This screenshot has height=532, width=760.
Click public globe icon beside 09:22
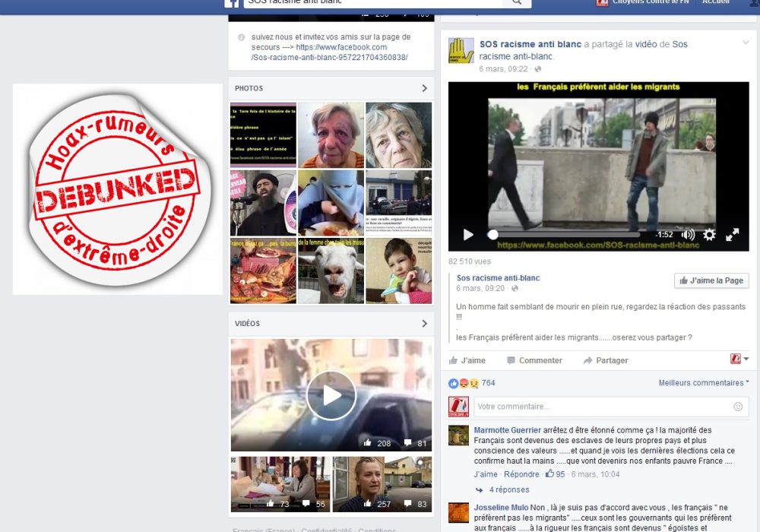pyautogui.click(x=537, y=69)
